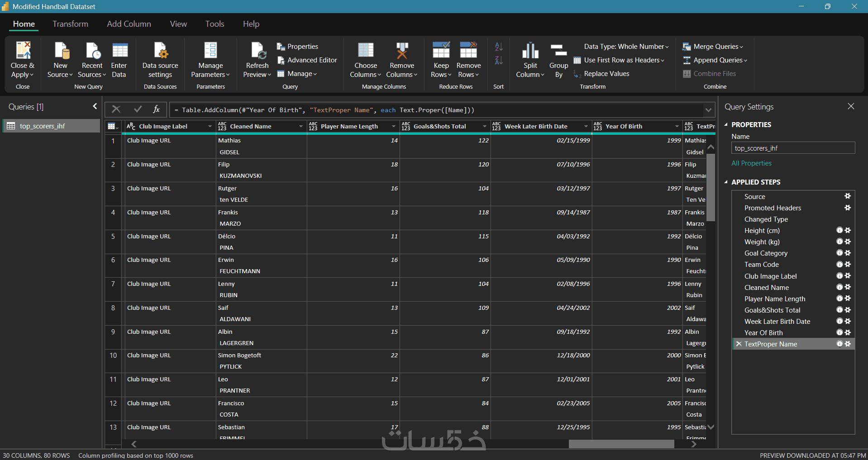Click Manage Parameters icon
The height and width of the screenshot is (460, 868).
click(x=210, y=50)
